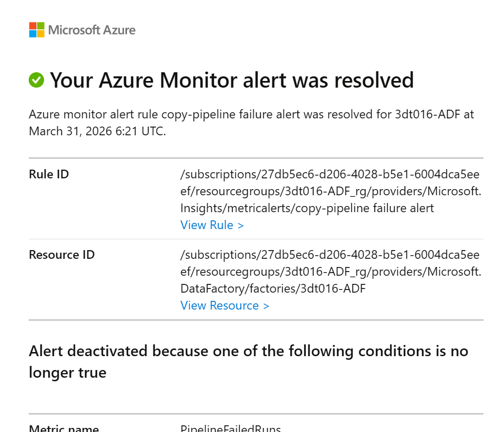
Task: Open the View Resource link
Action: 220,305
